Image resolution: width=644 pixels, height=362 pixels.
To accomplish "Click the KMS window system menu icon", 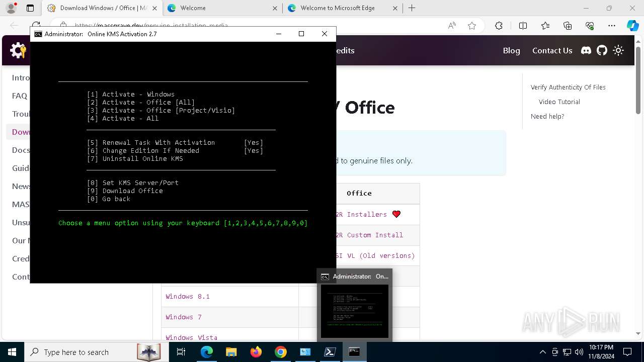I will (38, 34).
